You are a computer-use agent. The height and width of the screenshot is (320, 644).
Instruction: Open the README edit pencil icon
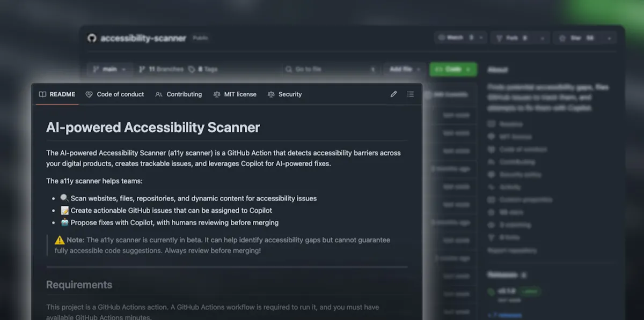point(393,94)
